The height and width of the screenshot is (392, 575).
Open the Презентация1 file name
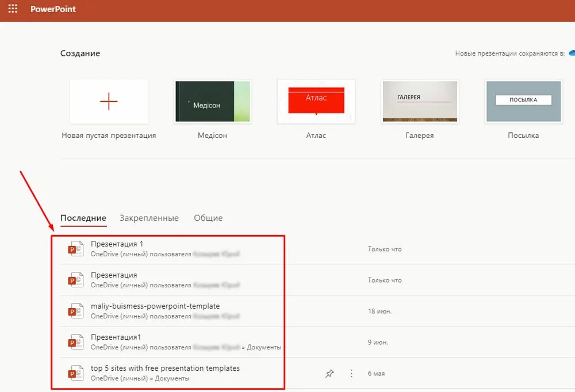tap(116, 337)
